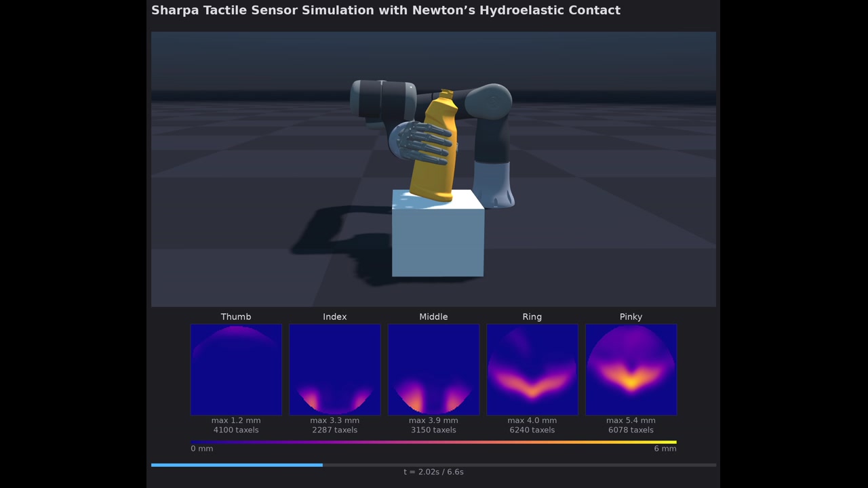The width and height of the screenshot is (868, 488).
Task: Click the yellow bottle in the 3D scene
Action: click(434, 146)
